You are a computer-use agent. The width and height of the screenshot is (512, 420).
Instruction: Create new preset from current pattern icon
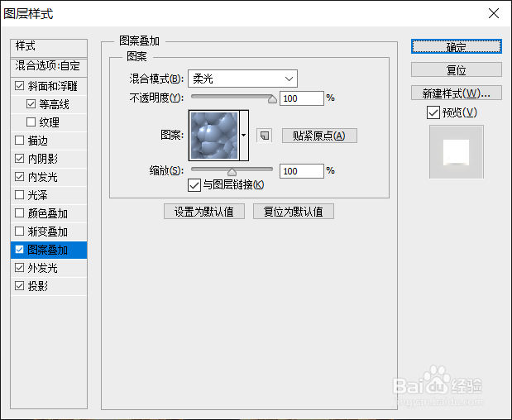click(264, 136)
